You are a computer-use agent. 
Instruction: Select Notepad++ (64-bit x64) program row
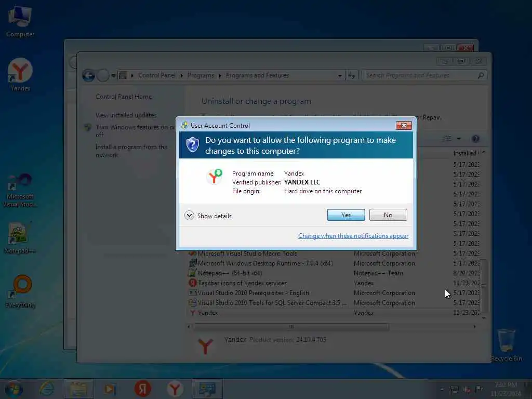[x=334, y=273]
